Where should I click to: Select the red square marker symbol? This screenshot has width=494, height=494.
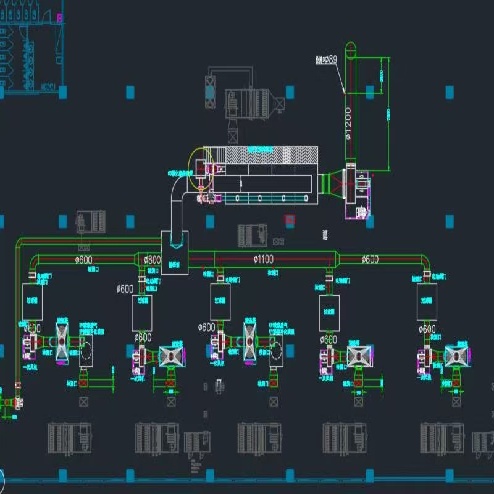coord(290,220)
